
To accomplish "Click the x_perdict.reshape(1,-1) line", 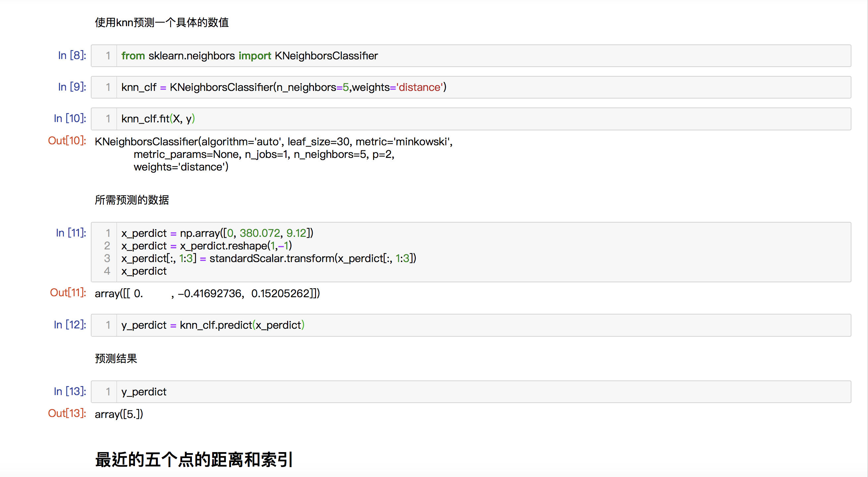I will [207, 246].
